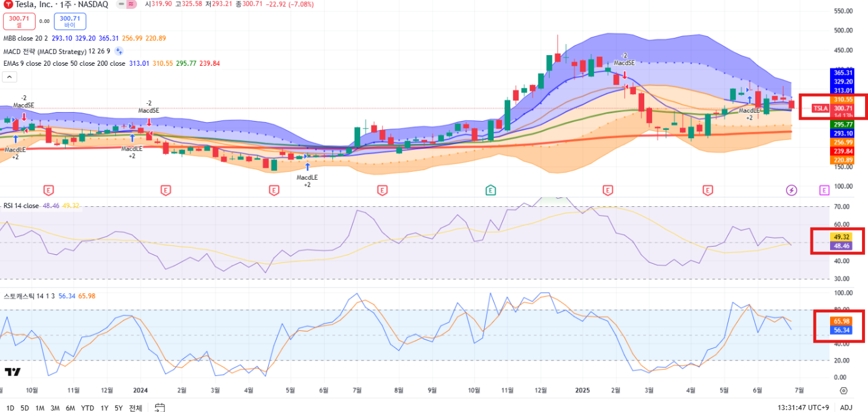Open the go-to-date calendar icon
Viewport: 868px width, 412px height.
(160, 408)
